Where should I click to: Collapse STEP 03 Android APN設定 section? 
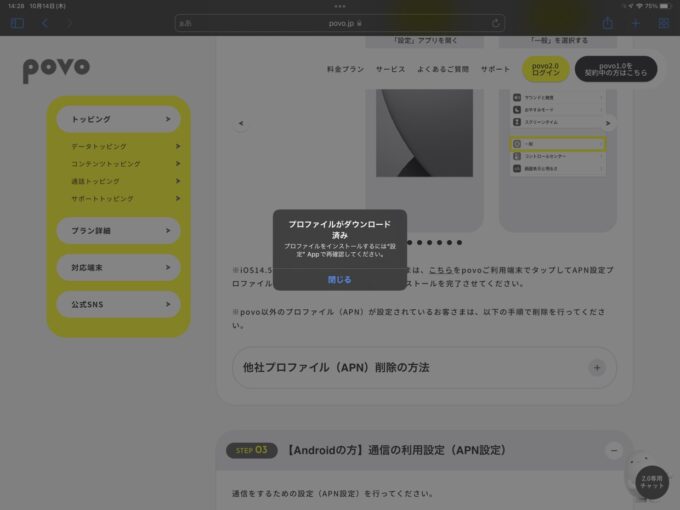pos(614,450)
